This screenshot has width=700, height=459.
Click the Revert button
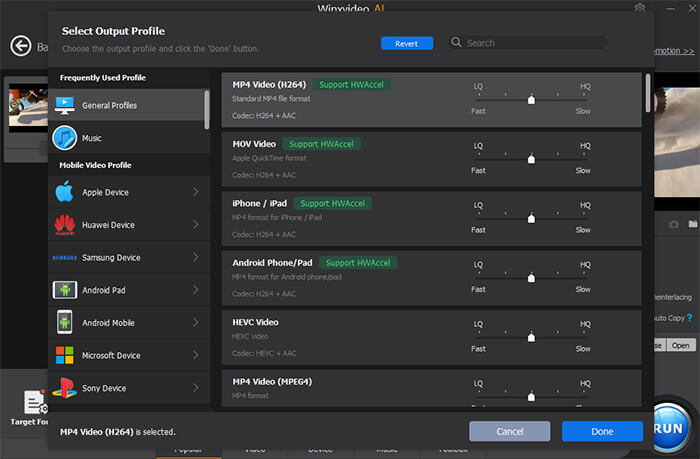click(407, 43)
